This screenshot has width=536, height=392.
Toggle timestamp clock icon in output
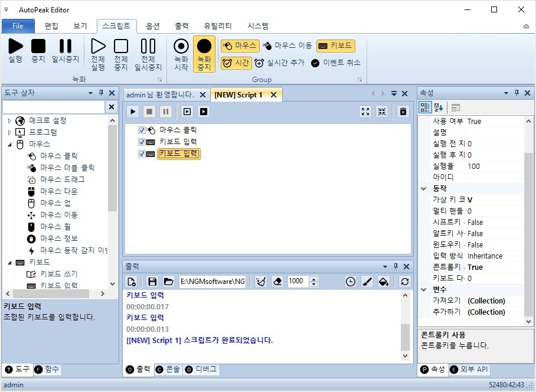pos(351,282)
